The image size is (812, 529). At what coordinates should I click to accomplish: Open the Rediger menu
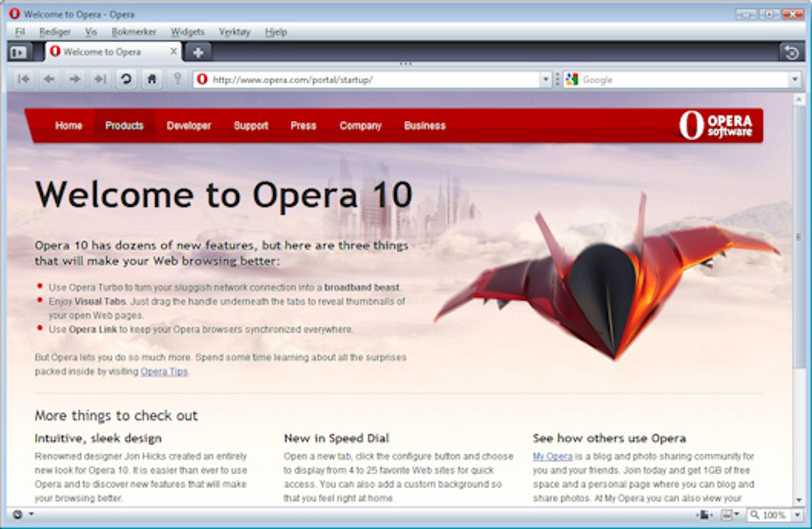[x=54, y=32]
